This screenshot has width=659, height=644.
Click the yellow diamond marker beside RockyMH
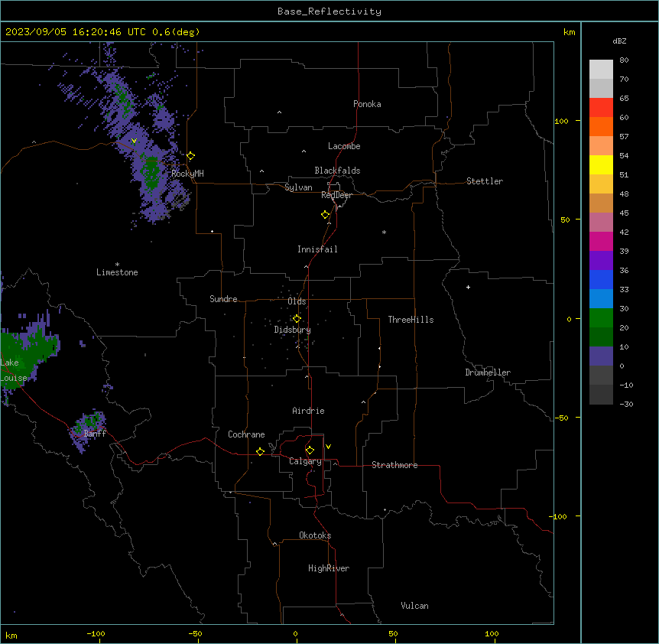[x=190, y=156]
